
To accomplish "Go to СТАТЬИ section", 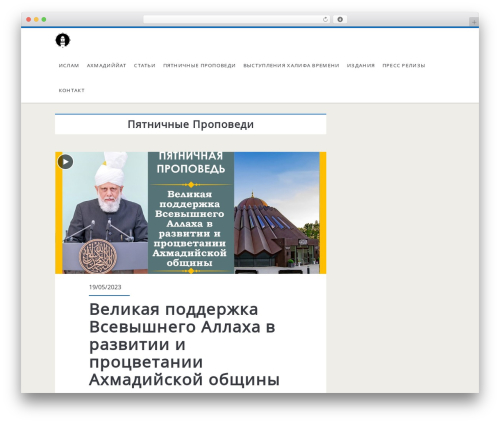I will tap(145, 66).
